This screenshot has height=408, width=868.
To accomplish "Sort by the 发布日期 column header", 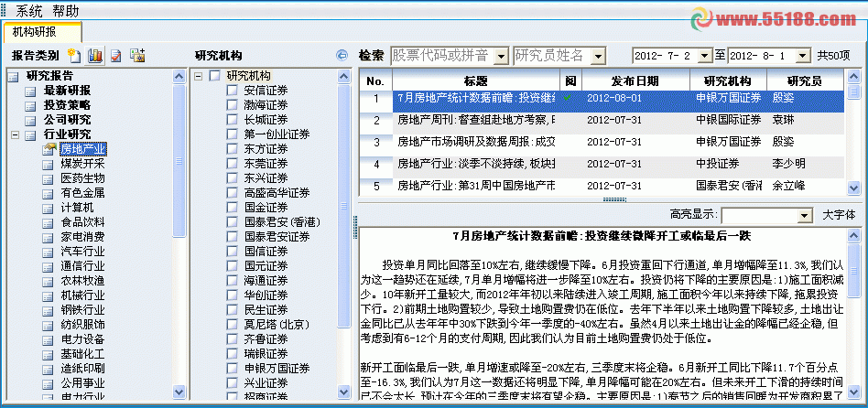I will coord(635,81).
